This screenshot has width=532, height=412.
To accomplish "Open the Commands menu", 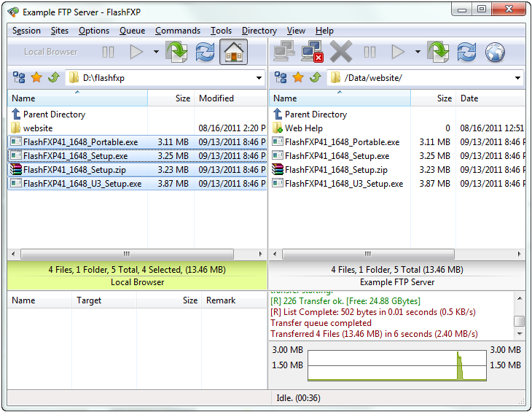I will (x=178, y=31).
